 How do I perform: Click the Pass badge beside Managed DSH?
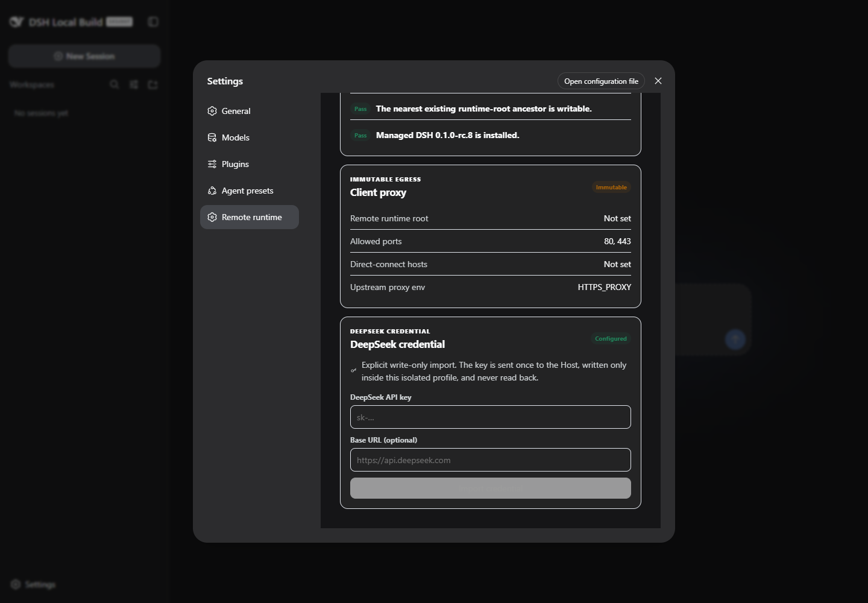pos(360,136)
